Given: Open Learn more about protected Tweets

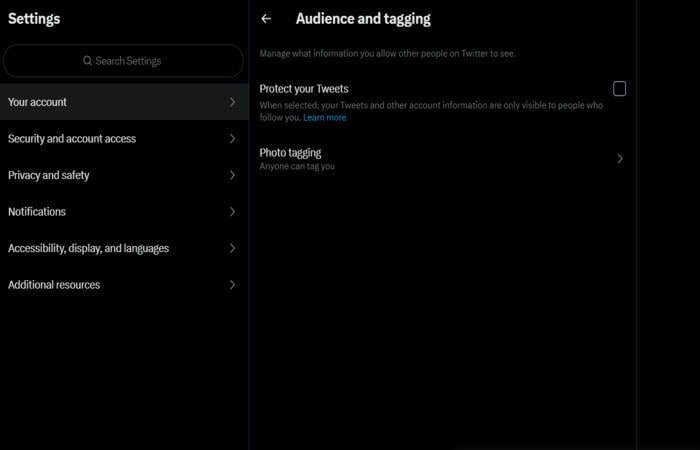Looking at the screenshot, I should coord(325,117).
